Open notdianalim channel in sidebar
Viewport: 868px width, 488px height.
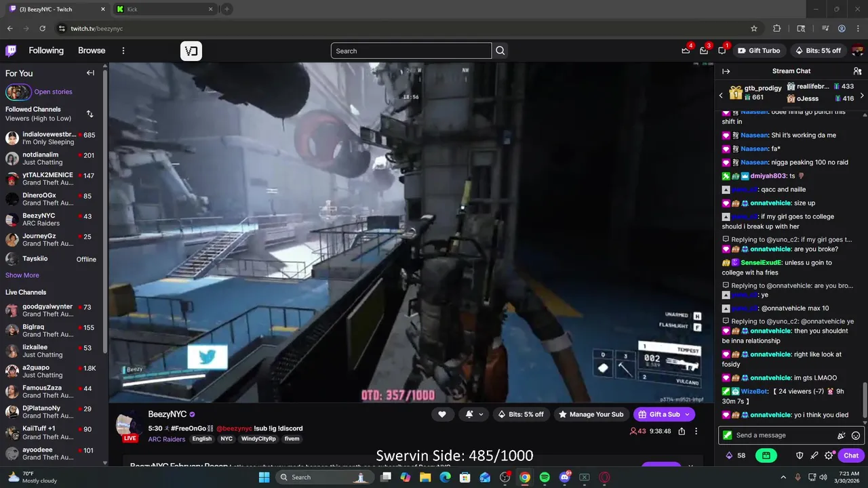pos(52,159)
